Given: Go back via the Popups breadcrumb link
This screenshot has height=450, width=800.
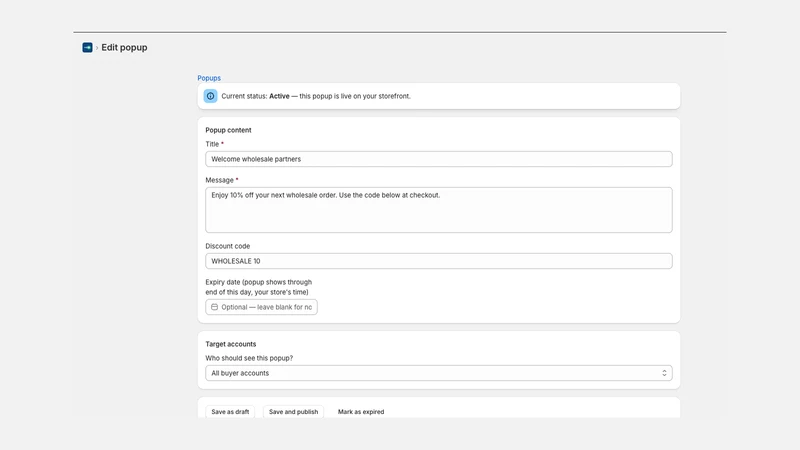Looking at the screenshot, I should point(209,78).
